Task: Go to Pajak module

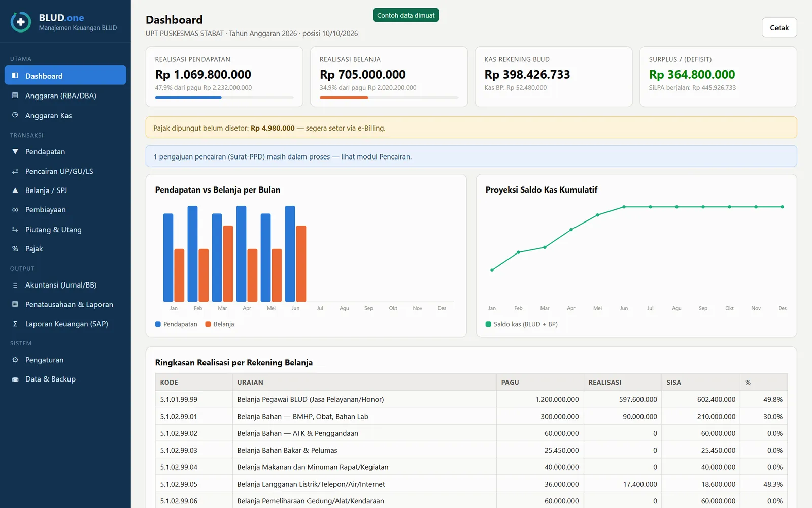Action: coord(65,249)
